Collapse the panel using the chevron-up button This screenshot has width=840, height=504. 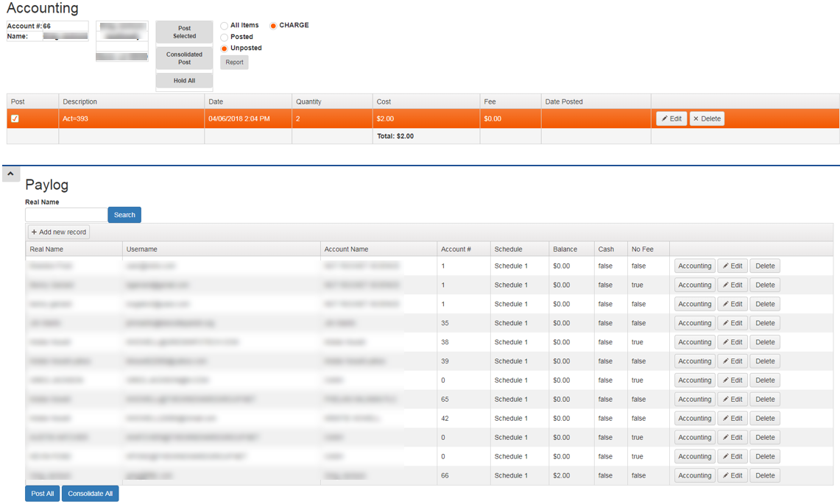tap(11, 174)
